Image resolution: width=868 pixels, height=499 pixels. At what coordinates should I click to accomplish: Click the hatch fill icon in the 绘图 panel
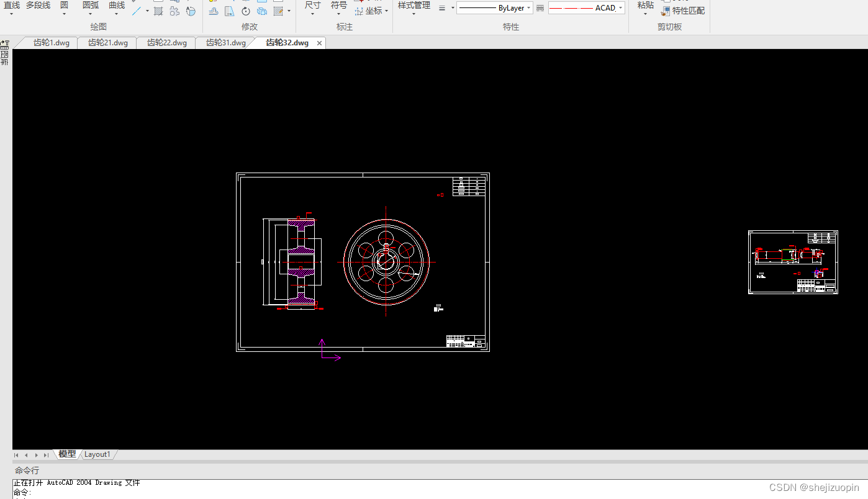[158, 11]
